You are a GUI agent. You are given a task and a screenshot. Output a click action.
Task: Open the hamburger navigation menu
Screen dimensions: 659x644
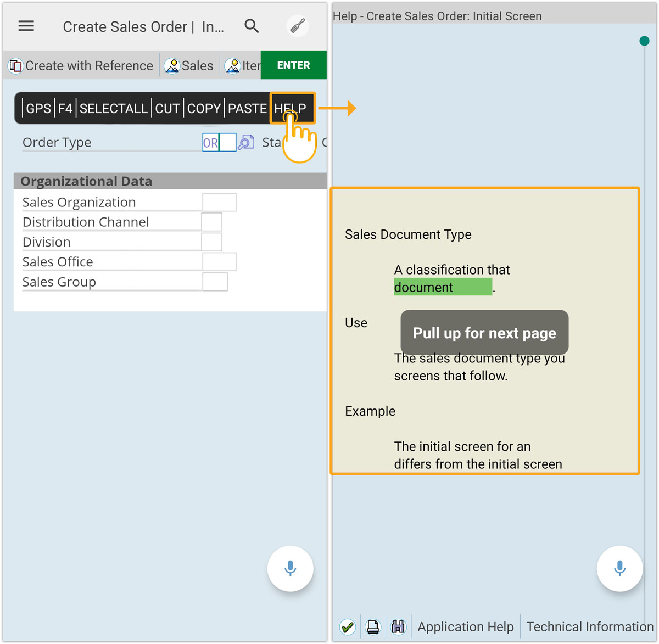pos(26,26)
